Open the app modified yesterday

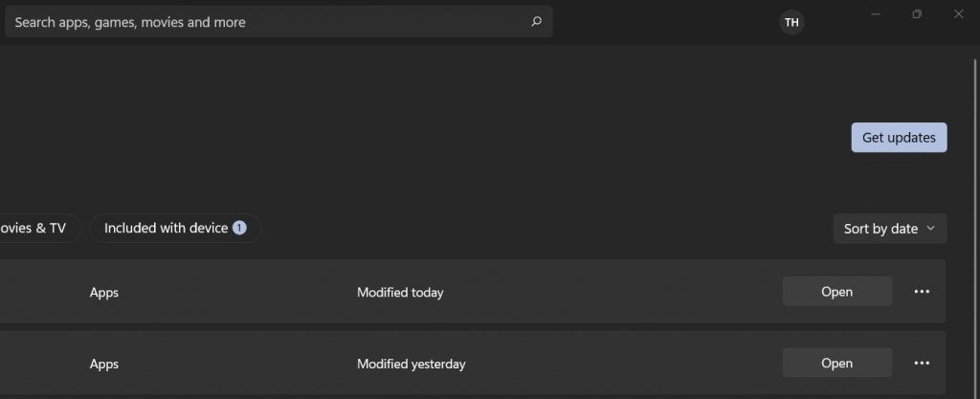(x=836, y=364)
